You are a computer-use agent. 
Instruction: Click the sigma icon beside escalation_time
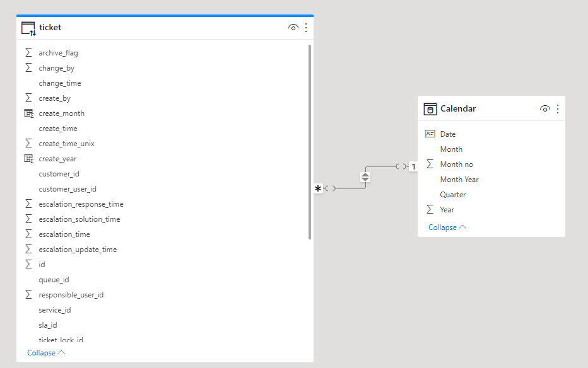click(x=28, y=234)
